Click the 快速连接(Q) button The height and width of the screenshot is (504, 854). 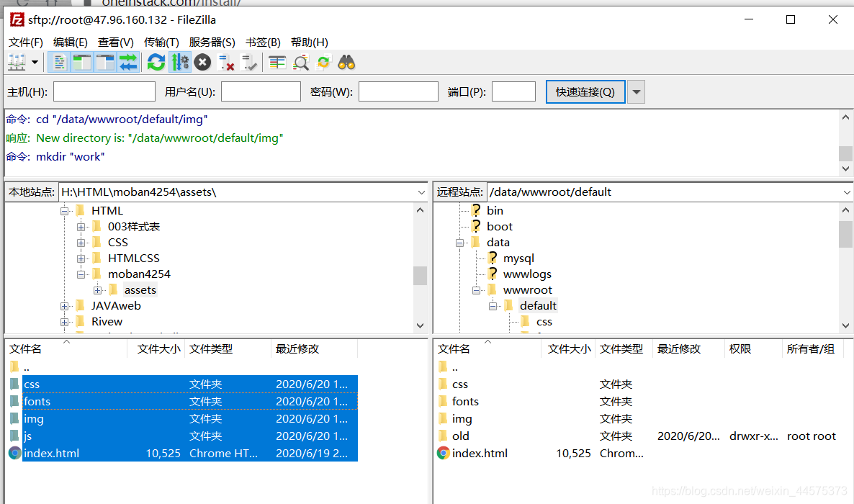585,92
